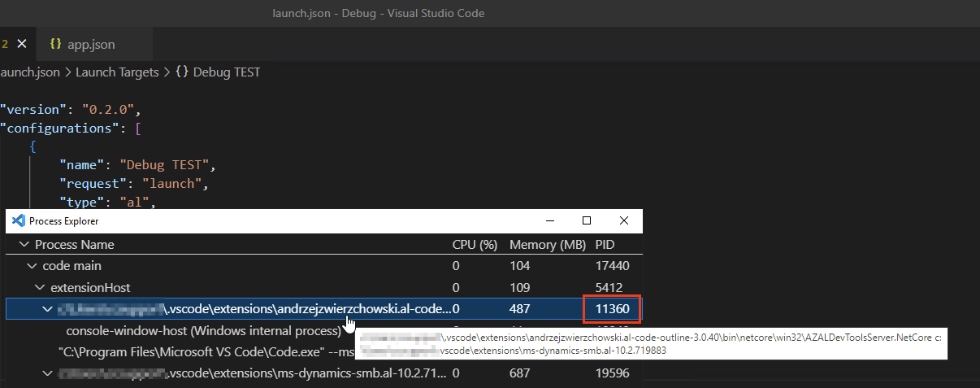Close the active editor tab
This screenshot has width=980, height=388.
pos(21,44)
